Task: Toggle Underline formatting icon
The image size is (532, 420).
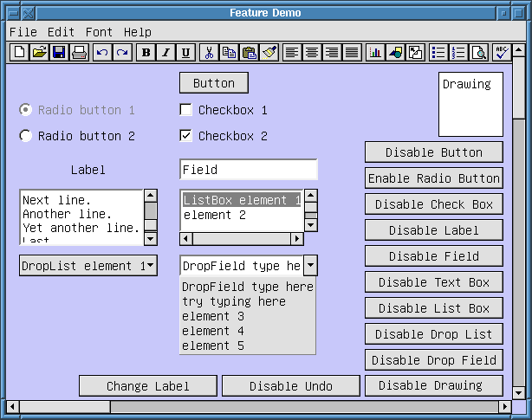Action: tap(186, 53)
